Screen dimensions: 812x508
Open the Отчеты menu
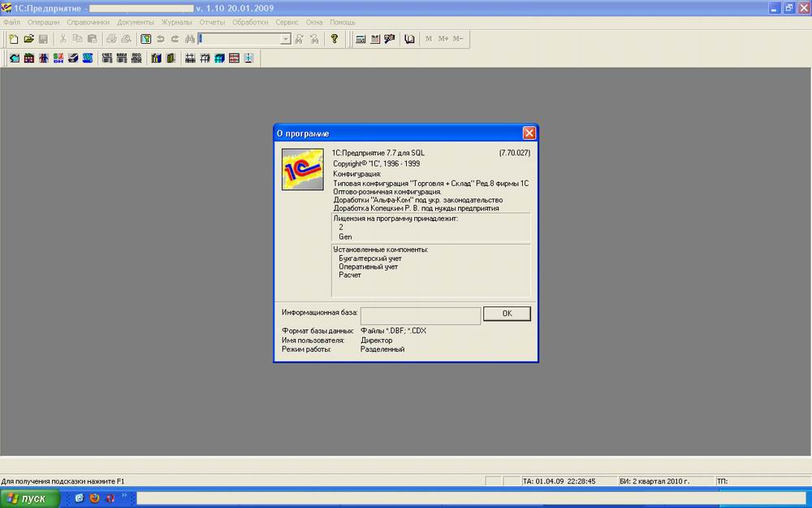(x=212, y=22)
